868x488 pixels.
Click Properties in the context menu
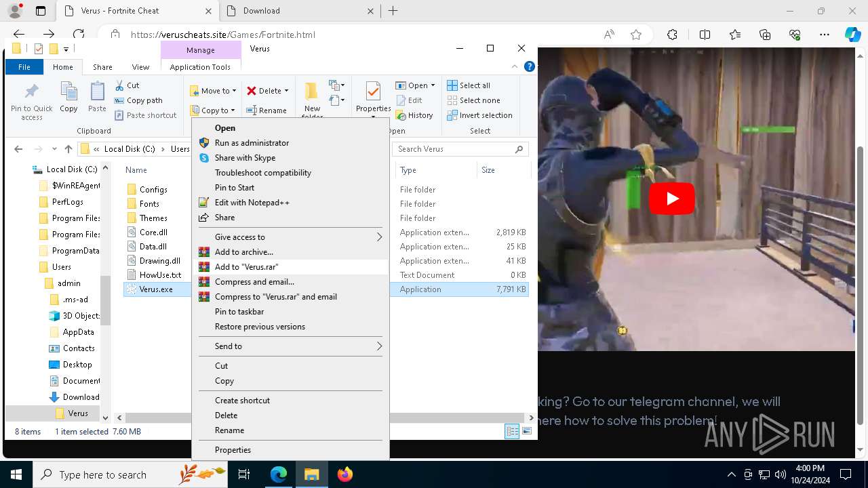click(x=233, y=450)
